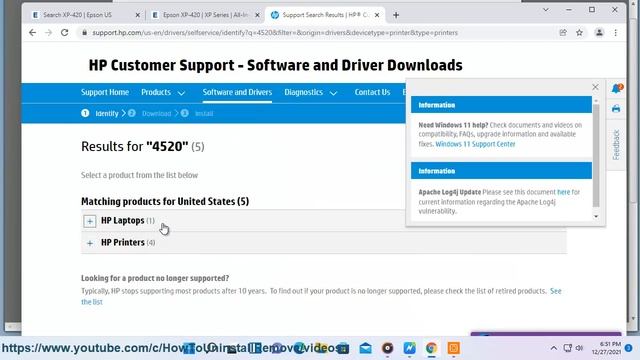
Task: Close the Epson XP-420 XP Series tab
Action: (257, 15)
